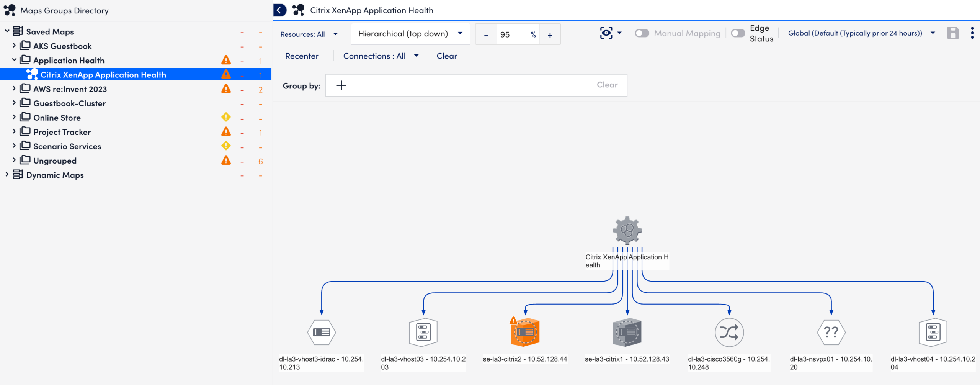This screenshot has width=980, height=385.
Task: Select the dl-la3-cisco3560g switch node icon
Action: click(729, 332)
